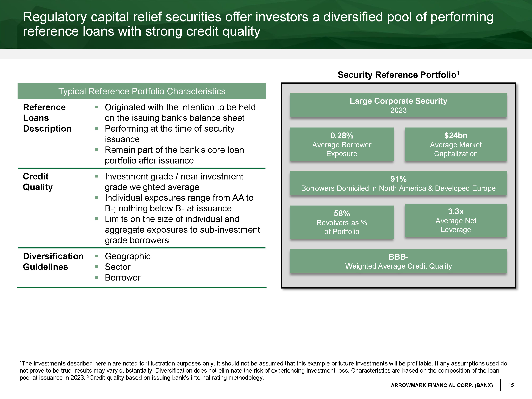Image resolution: width=532 pixels, height=399 pixels.
Task: Select the Diversification Guidelines label
Action: click(x=53, y=261)
